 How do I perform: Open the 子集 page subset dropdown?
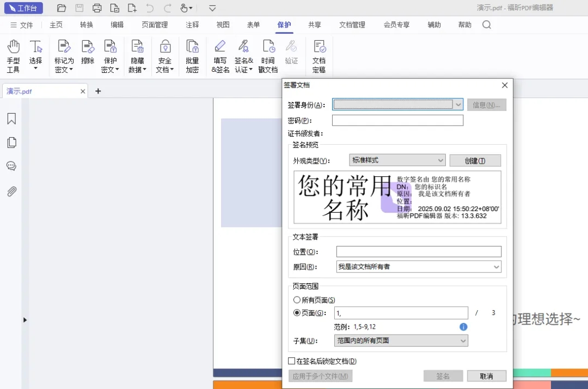tap(462, 341)
